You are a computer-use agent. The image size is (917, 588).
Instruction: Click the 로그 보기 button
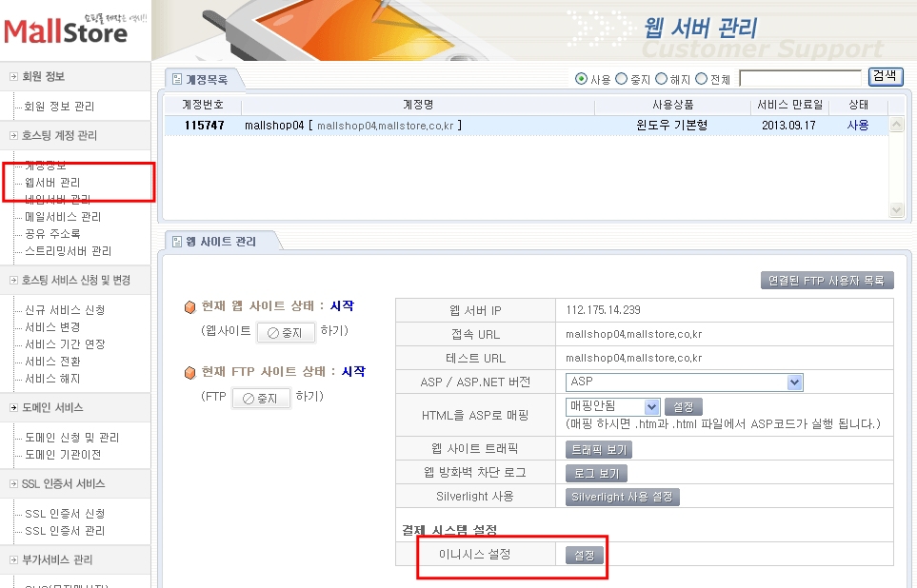pos(596,473)
